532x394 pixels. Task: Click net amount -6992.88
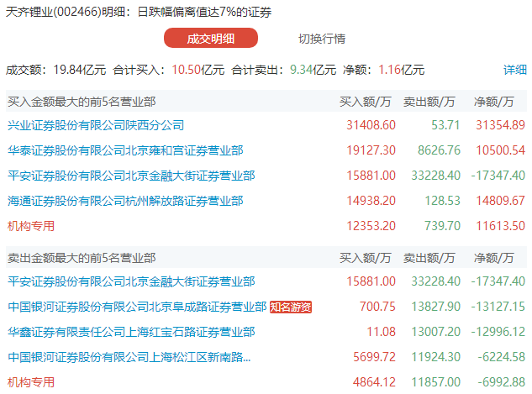[501, 382]
